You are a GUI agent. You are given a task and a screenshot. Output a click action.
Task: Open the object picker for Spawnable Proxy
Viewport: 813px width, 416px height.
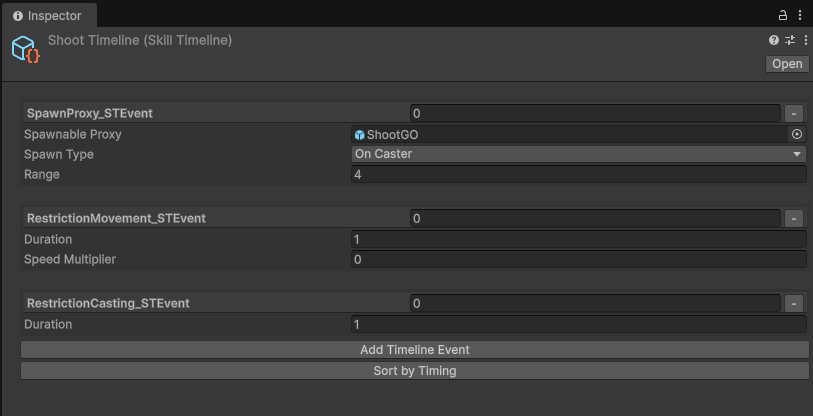(x=796, y=134)
